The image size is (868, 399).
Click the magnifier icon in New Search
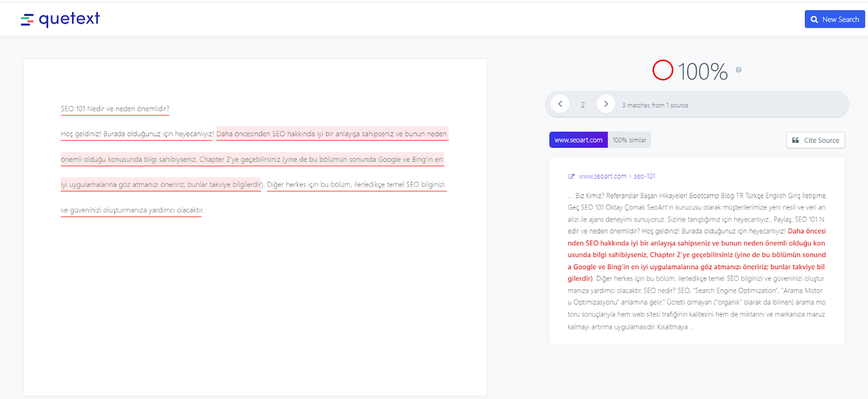click(814, 20)
